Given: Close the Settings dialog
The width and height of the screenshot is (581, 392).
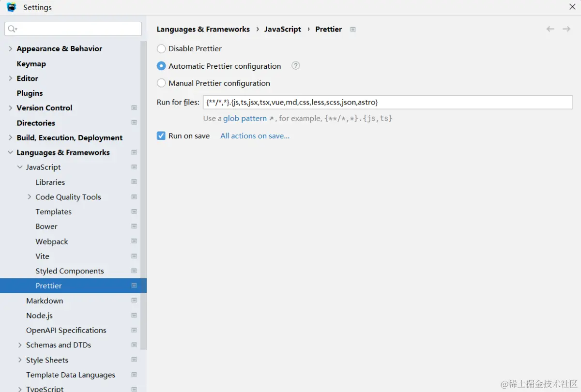Looking at the screenshot, I should 572,7.
